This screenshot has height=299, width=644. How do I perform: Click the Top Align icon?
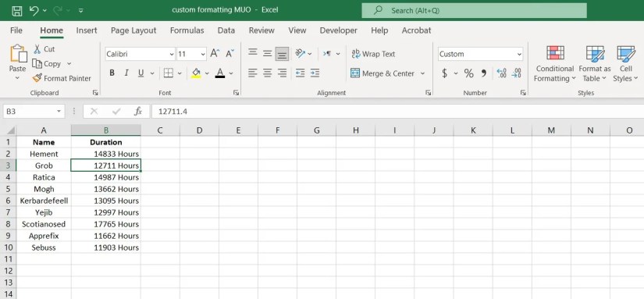[253, 53]
